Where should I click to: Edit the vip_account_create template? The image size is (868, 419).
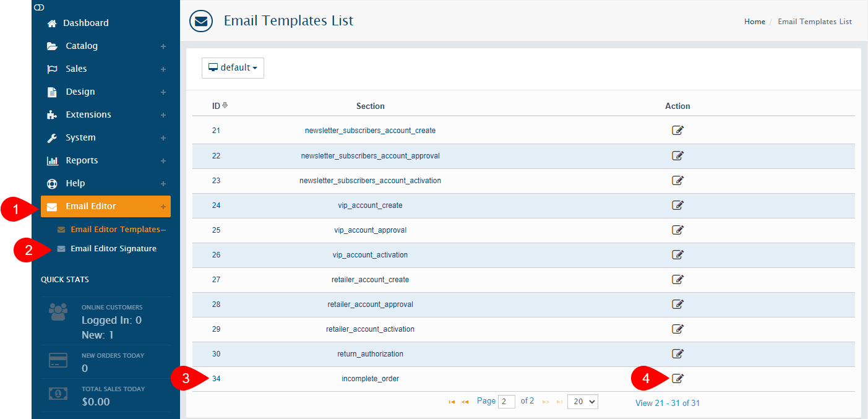point(677,205)
